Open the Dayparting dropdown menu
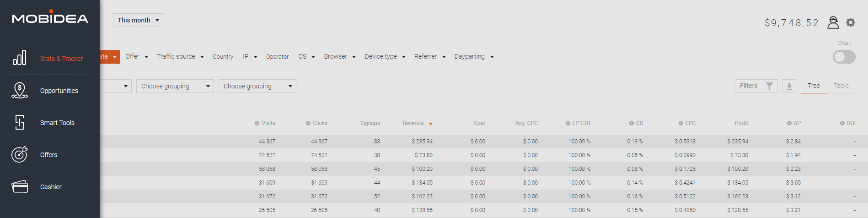 click(x=474, y=57)
